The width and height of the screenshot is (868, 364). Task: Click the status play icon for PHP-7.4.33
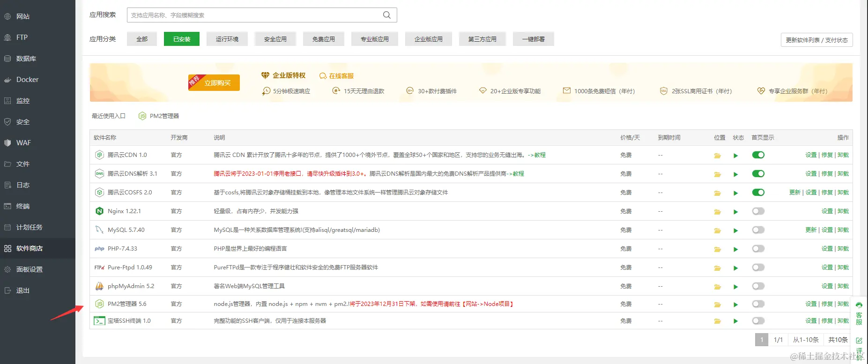pyautogui.click(x=735, y=249)
